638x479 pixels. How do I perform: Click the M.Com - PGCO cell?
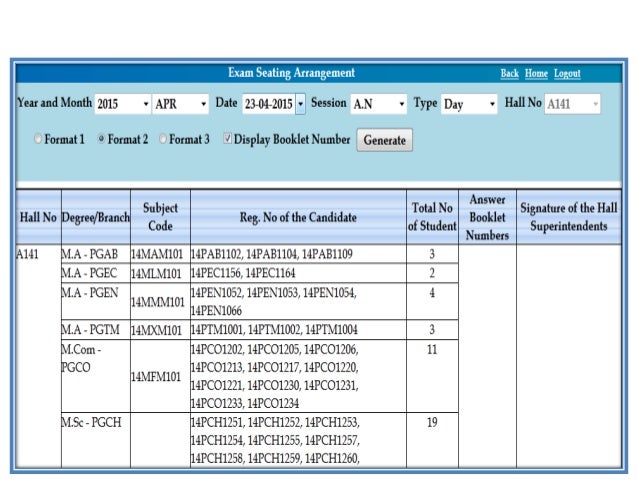[x=96, y=376]
